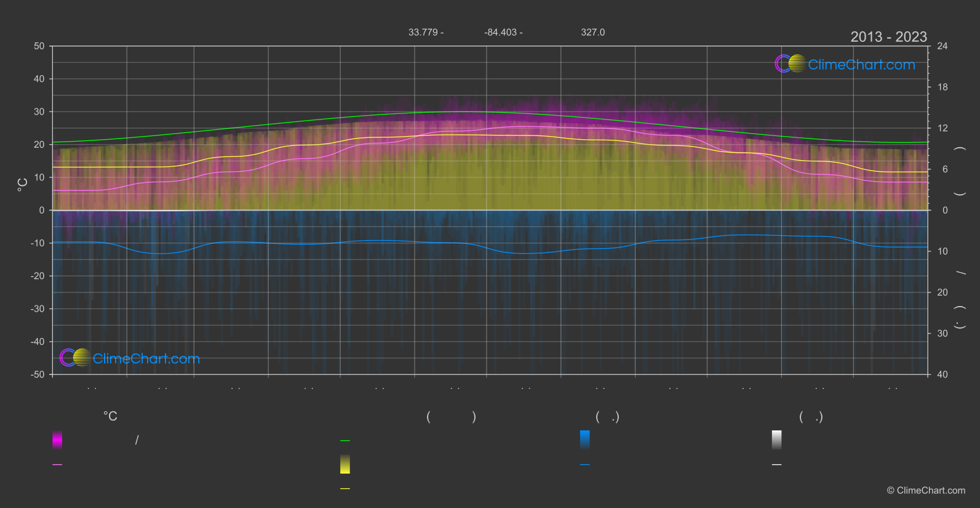Open the ClimeChart.com link at top right
Viewport: 980px width, 508px height.
861,65
